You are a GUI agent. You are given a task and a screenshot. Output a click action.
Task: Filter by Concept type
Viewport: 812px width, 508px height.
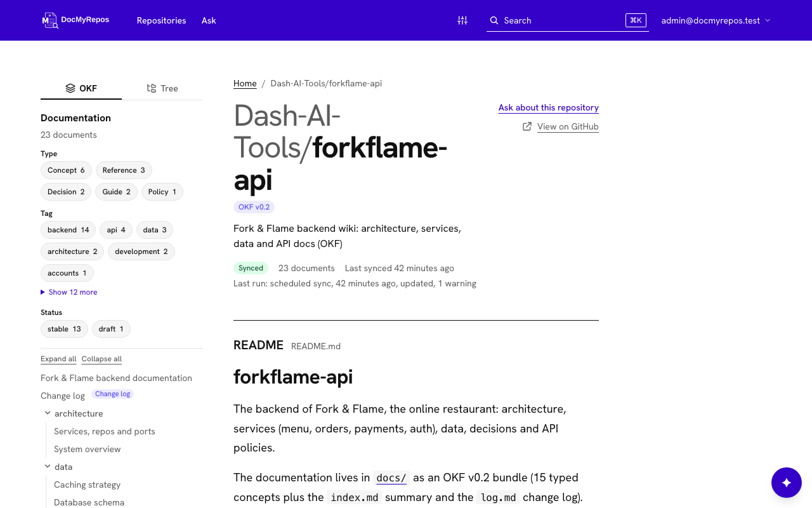66,170
